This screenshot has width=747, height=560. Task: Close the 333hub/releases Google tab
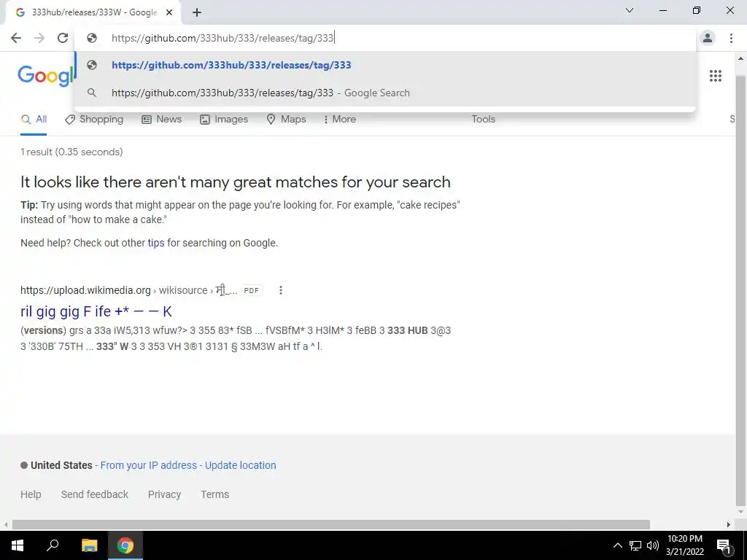(x=169, y=13)
